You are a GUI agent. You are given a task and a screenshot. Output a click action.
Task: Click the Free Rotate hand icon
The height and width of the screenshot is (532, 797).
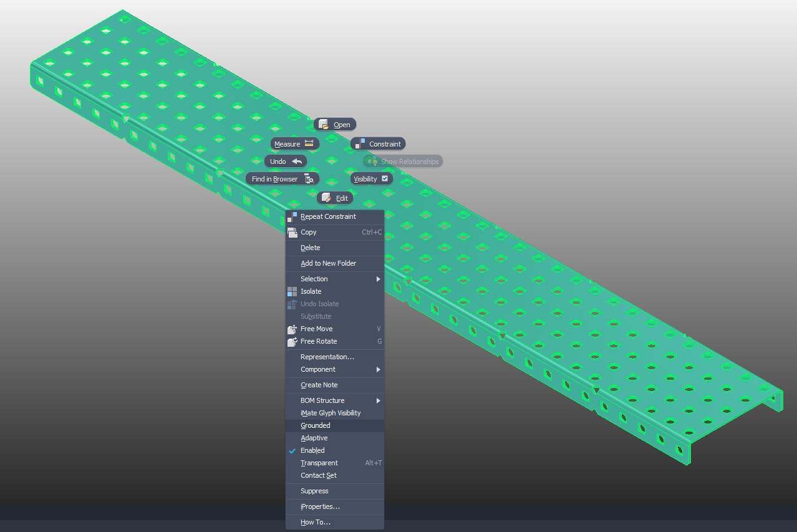click(292, 341)
